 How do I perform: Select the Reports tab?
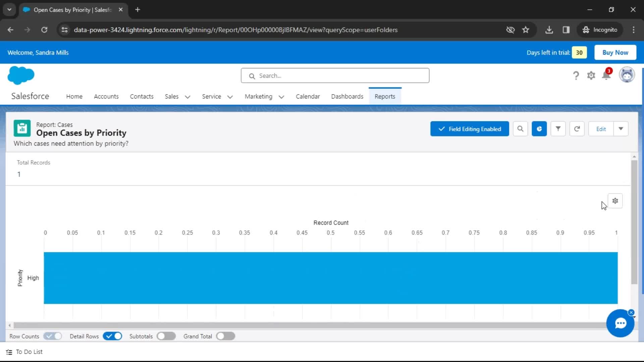[x=385, y=97]
